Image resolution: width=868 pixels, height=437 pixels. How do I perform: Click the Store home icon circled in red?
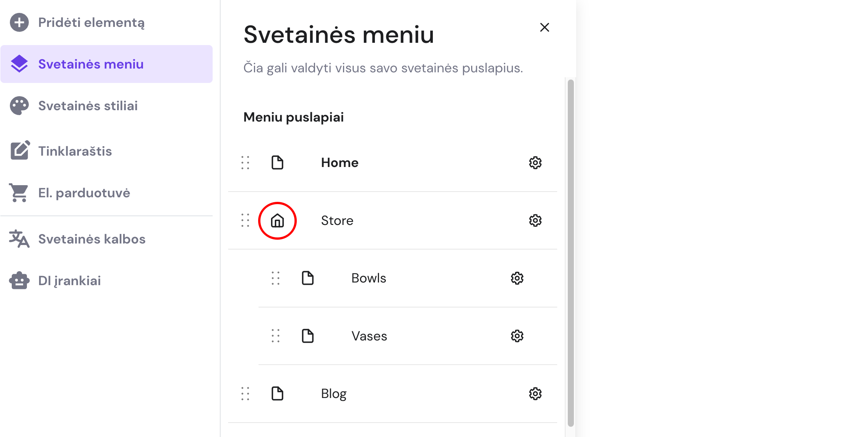click(x=277, y=221)
